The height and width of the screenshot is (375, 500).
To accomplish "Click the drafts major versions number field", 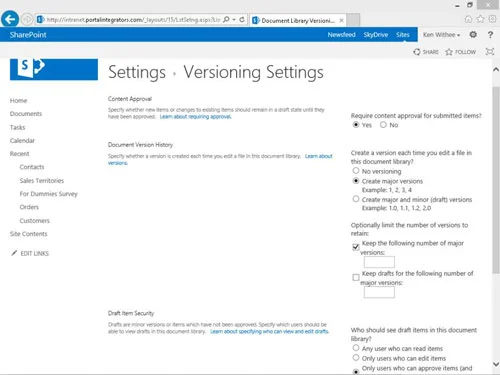I will tap(379, 292).
